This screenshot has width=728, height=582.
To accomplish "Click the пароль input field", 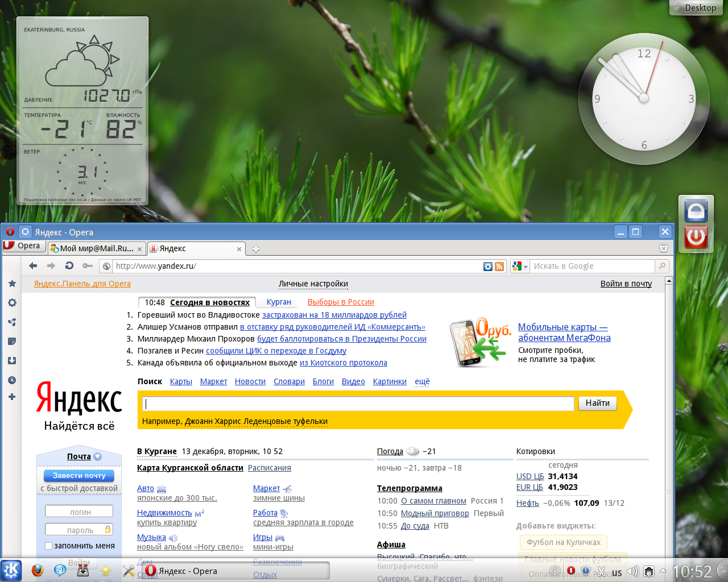I will pyautogui.click(x=79, y=530).
